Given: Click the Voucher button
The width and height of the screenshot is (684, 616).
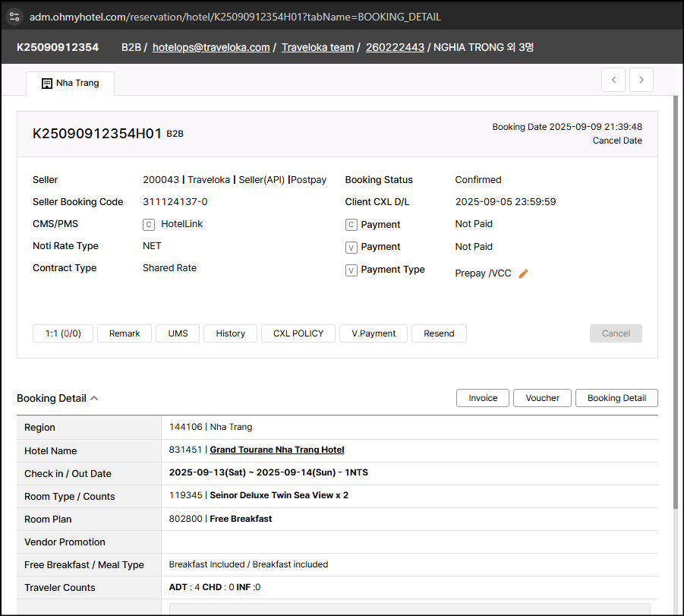Looking at the screenshot, I should point(542,398).
